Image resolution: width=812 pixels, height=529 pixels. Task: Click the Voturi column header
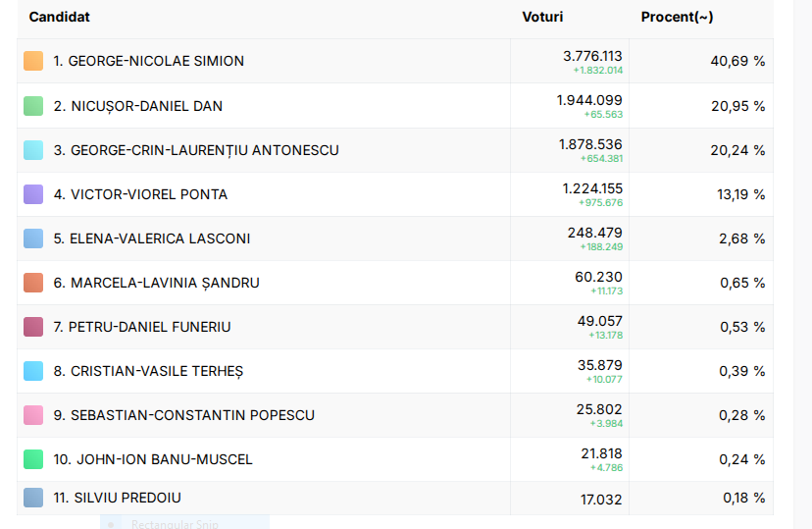542,17
